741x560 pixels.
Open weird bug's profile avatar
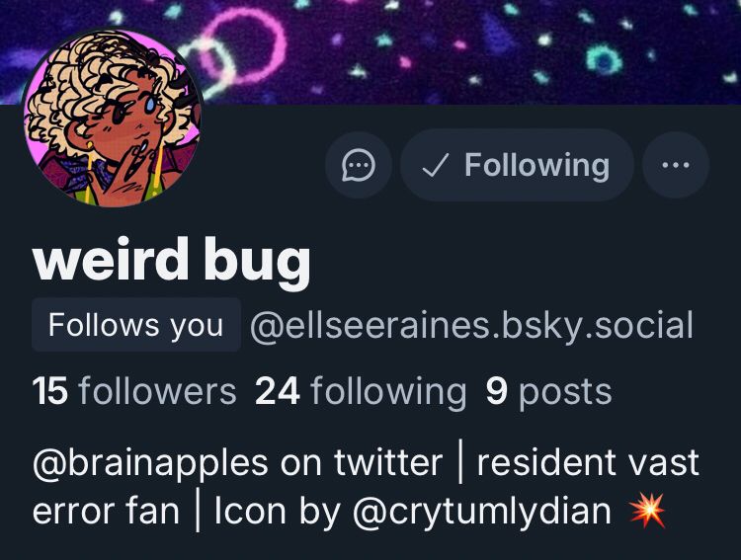(113, 119)
